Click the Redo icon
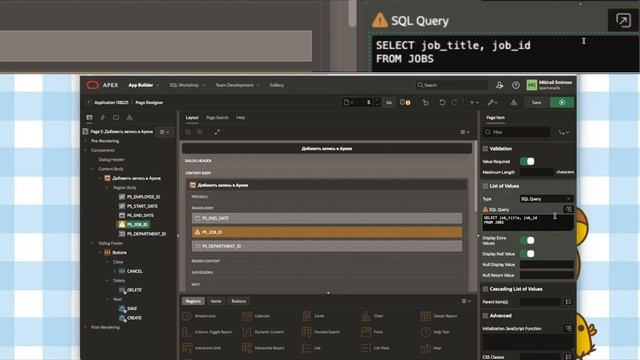The width and height of the screenshot is (640, 360). pyautogui.click(x=454, y=102)
